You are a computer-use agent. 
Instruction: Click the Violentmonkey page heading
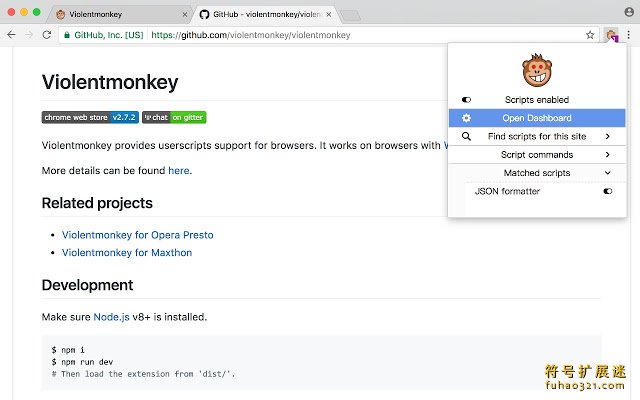[110, 82]
